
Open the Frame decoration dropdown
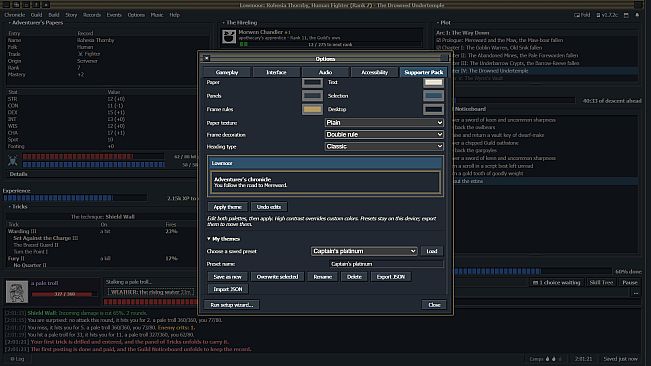384,135
